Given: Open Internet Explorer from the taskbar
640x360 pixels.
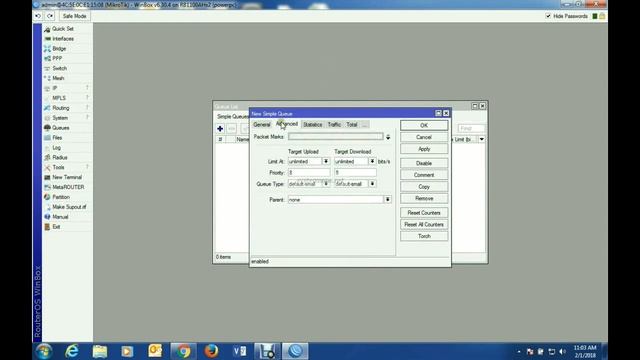Looking at the screenshot, I should (x=72, y=351).
